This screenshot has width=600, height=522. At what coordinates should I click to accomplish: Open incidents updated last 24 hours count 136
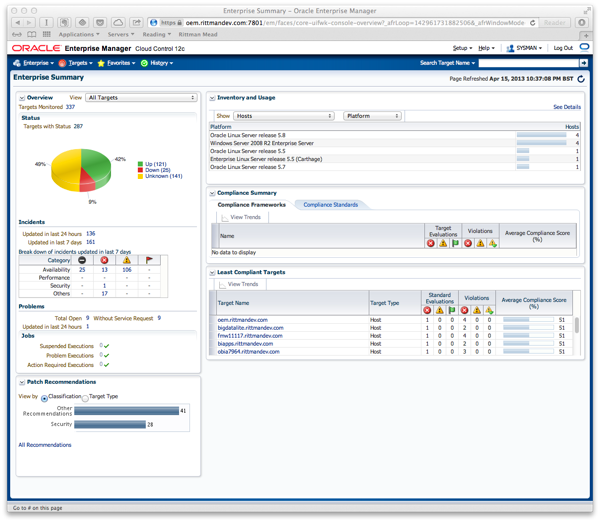coord(91,233)
